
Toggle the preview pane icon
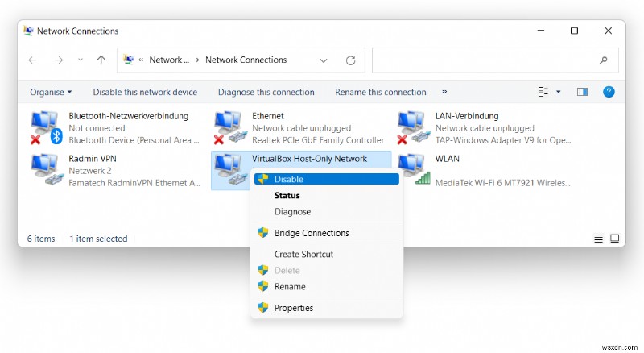[582, 92]
